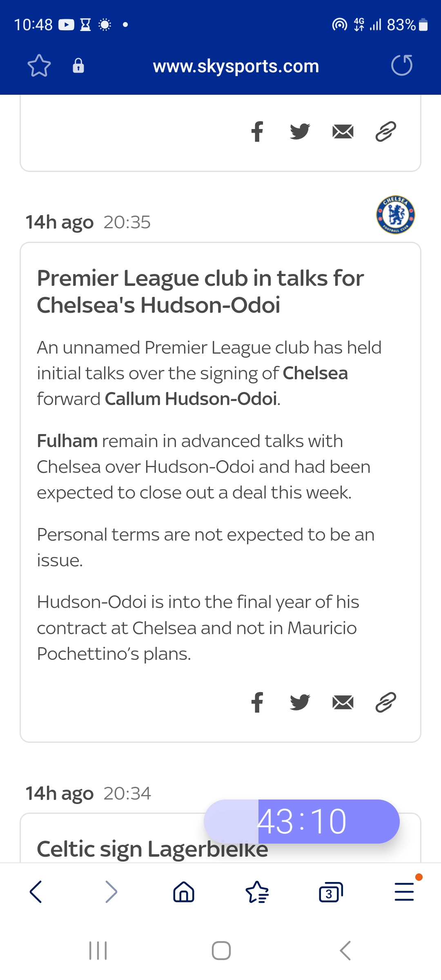Open the Fulham team link

click(x=67, y=441)
